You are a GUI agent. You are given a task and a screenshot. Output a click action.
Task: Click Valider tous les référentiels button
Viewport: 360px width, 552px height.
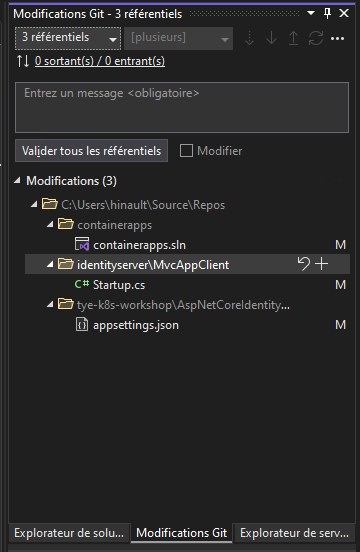pos(91,151)
